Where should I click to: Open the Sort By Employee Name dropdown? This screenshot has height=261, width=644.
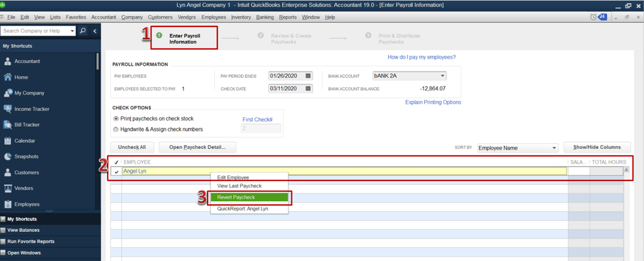pyautogui.click(x=554, y=148)
